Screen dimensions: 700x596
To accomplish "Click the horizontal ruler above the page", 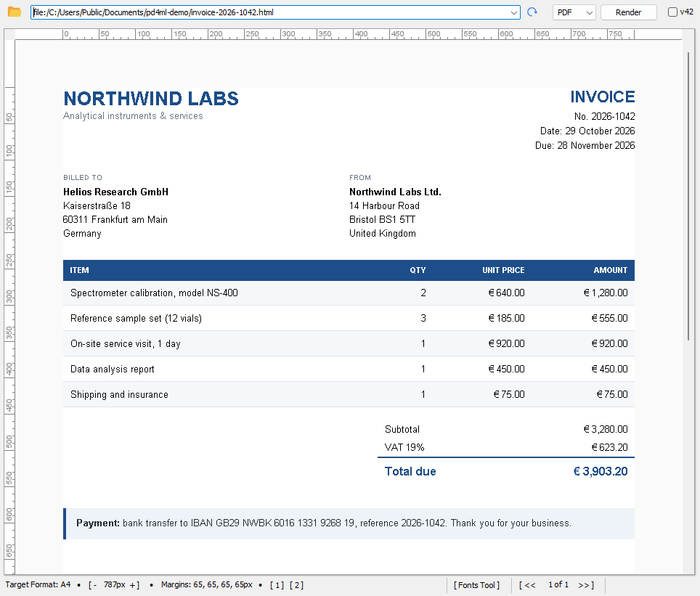I will pos(349,34).
